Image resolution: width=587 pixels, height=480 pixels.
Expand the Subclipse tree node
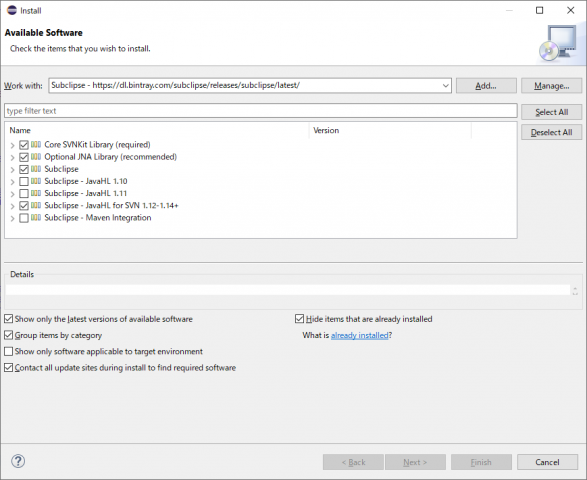coord(12,170)
